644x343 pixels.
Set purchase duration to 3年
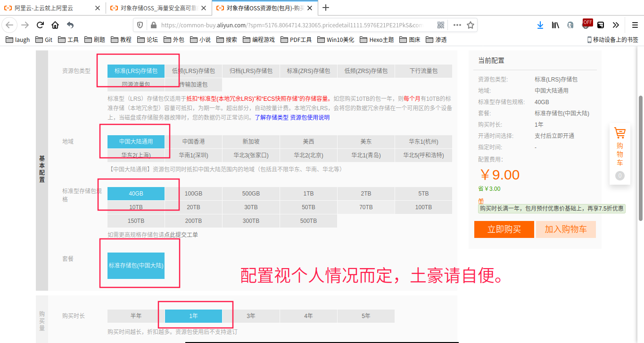tap(251, 316)
